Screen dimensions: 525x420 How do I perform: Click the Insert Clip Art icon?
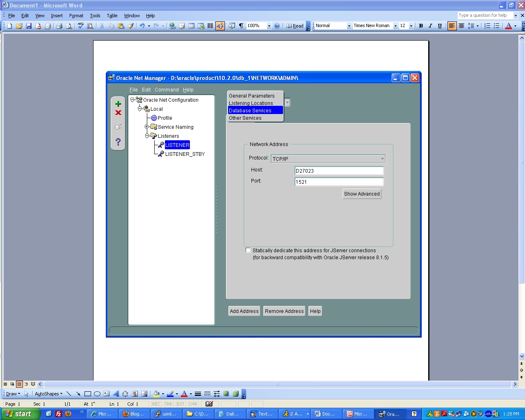[135, 394]
